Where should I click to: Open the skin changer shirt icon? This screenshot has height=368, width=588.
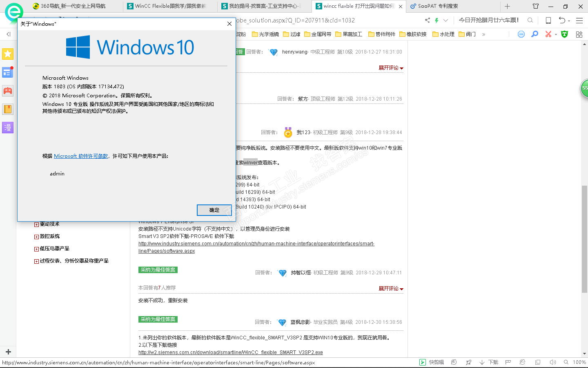(536, 6)
